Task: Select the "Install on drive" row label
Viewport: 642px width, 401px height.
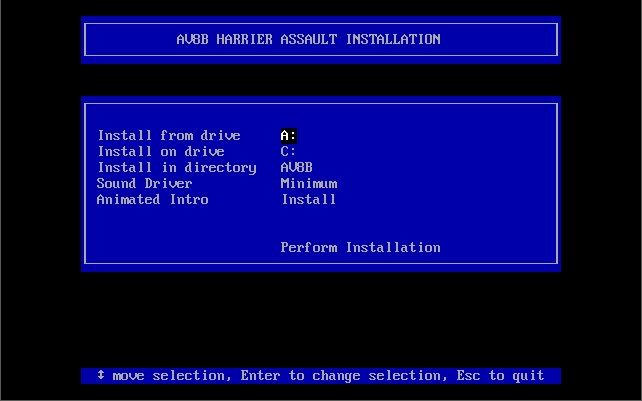Action: point(160,152)
